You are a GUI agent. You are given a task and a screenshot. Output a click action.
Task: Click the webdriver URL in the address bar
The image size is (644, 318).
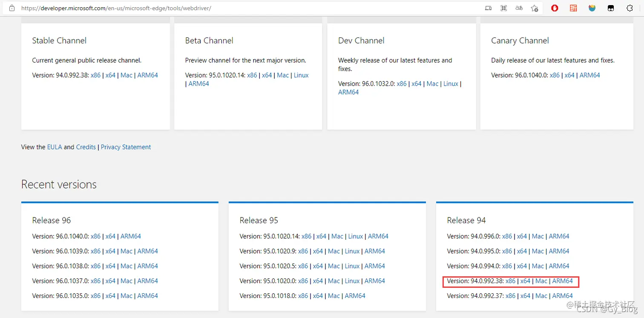pos(116,8)
